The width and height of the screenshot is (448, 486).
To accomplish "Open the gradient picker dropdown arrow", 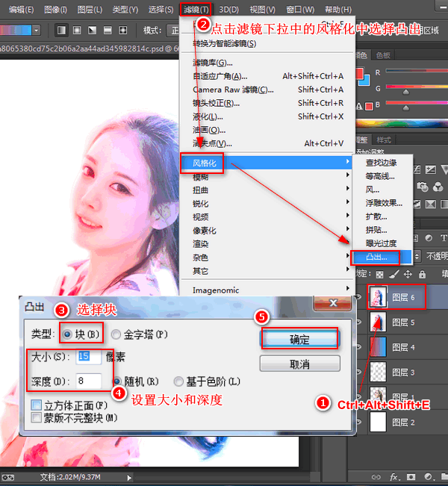I will coord(37,31).
